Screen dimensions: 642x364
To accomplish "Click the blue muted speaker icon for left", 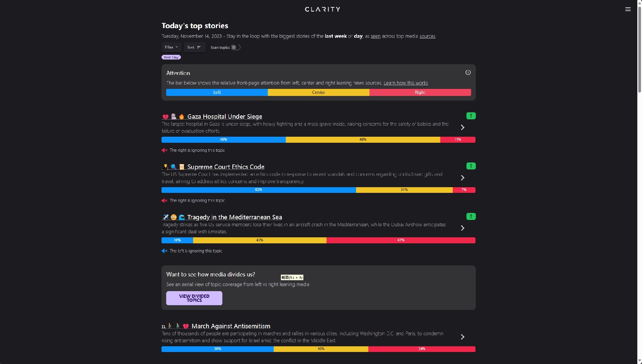I will point(164,251).
